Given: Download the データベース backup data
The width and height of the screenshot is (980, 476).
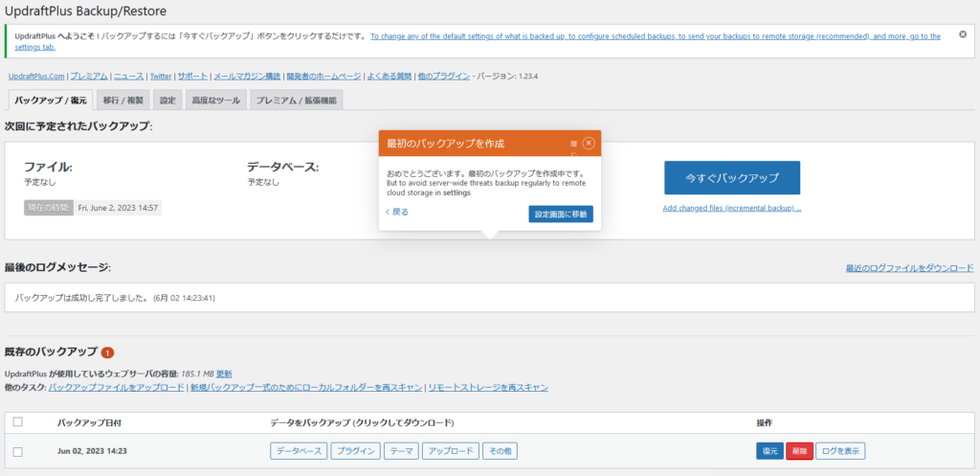Looking at the screenshot, I should 299,451.
